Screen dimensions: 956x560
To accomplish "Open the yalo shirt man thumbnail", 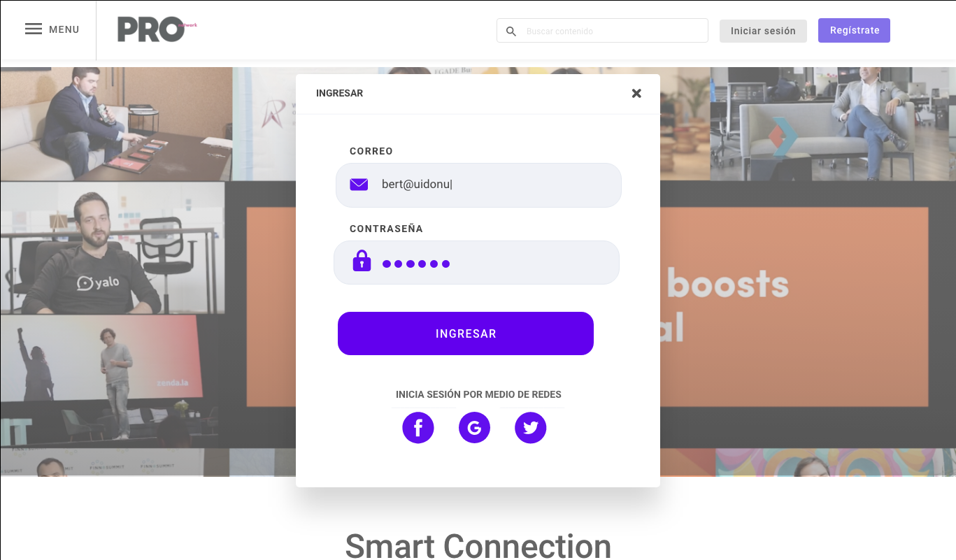I will [x=112, y=247].
